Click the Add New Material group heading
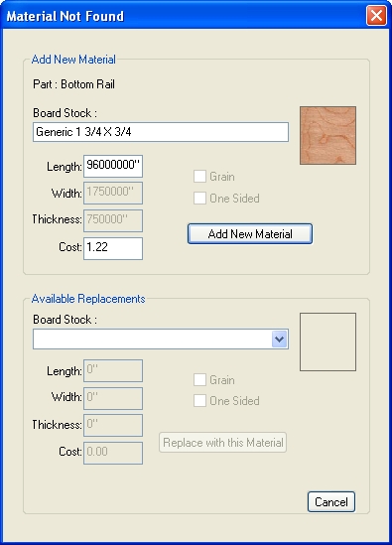The height and width of the screenshot is (545, 392). pos(73,60)
